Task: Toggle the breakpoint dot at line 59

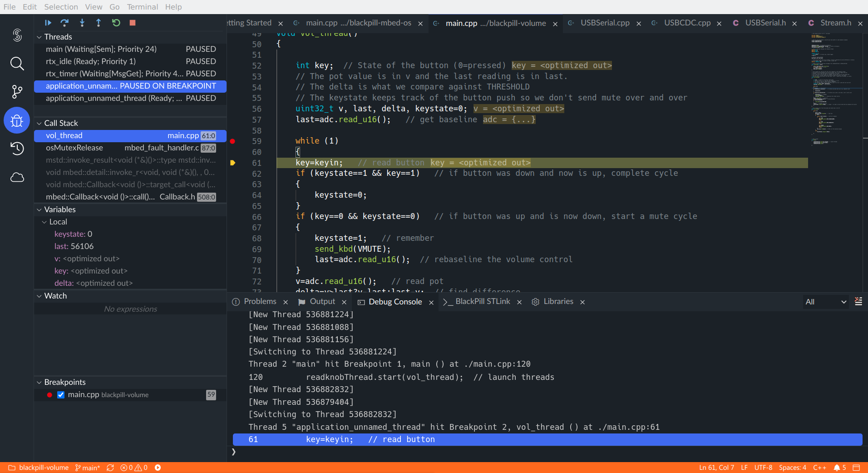Action: (232, 141)
